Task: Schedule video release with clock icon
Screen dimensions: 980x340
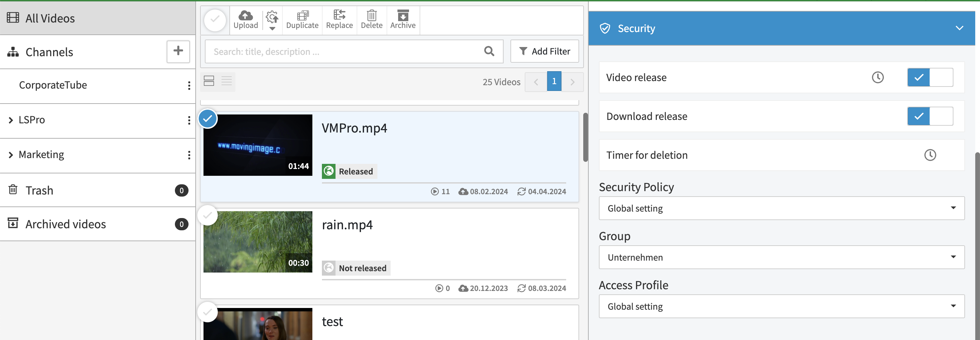Action: (x=877, y=78)
